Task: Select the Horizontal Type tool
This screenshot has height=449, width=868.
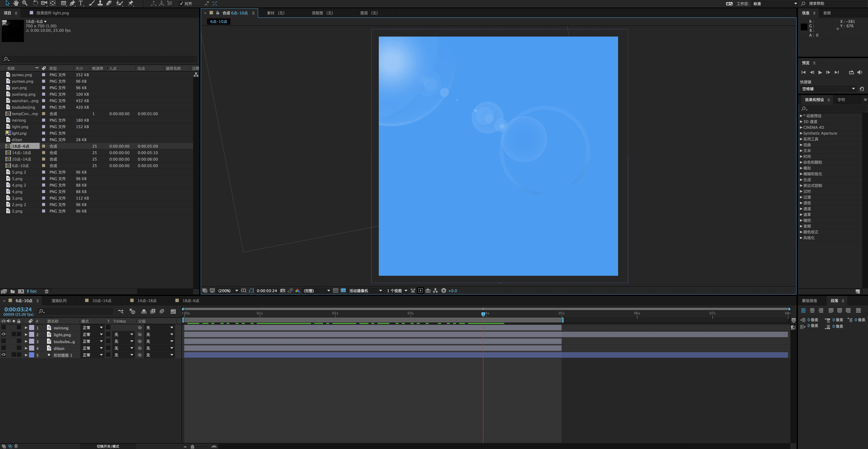Action: 81,3
